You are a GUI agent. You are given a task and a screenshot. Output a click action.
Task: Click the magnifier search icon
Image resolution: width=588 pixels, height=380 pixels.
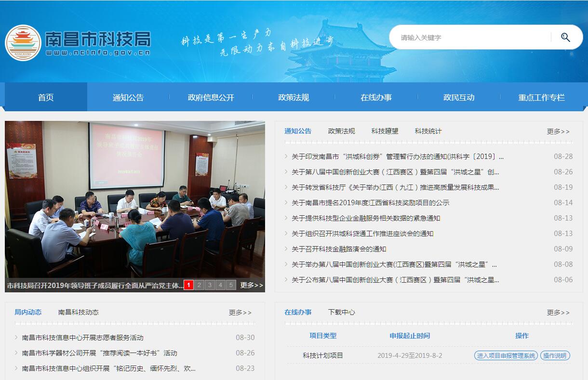[x=565, y=37]
